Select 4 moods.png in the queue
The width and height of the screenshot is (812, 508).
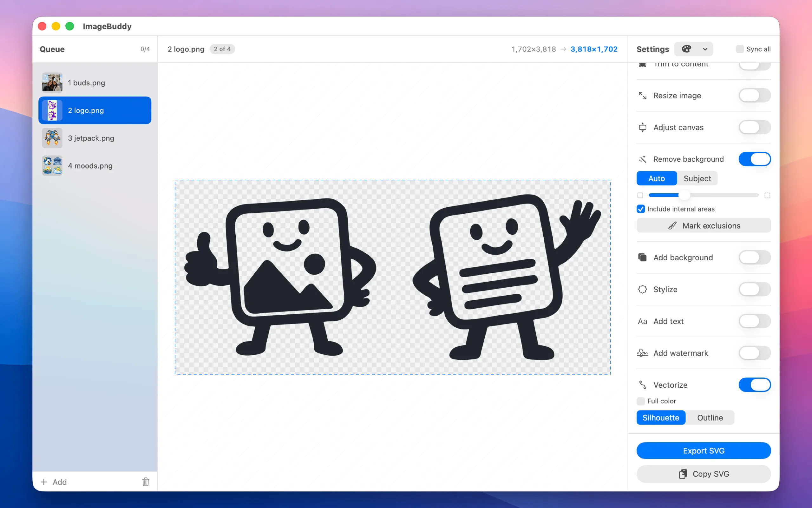95,166
